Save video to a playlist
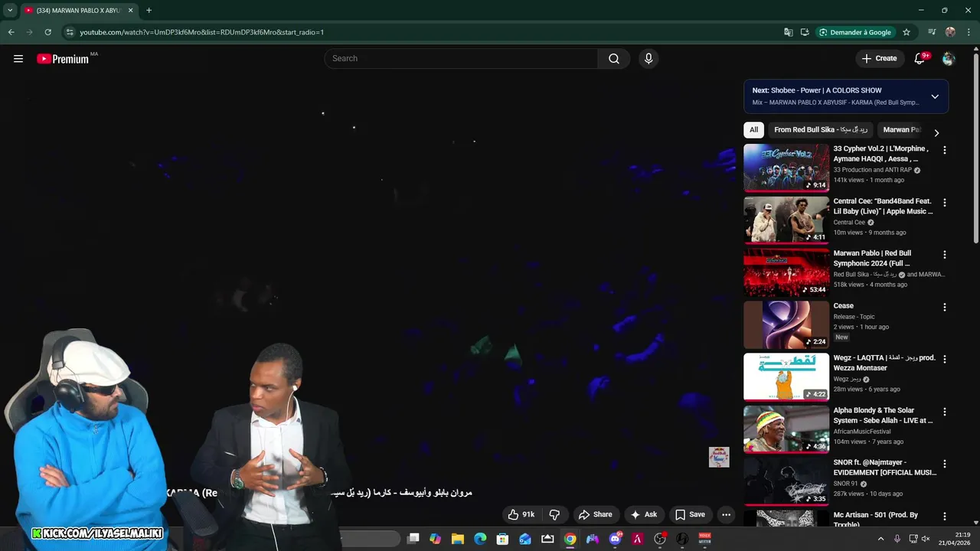This screenshot has height=551, width=980. coord(690,515)
